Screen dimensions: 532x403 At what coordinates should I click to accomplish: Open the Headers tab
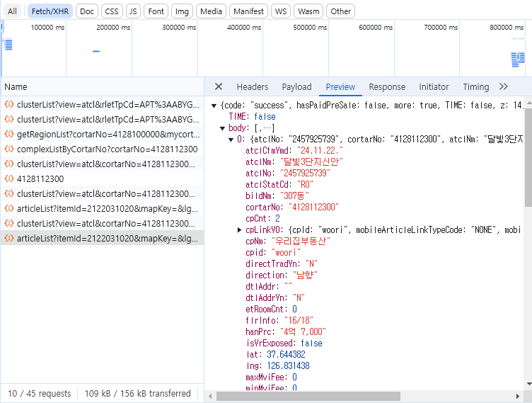[x=253, y=87]
